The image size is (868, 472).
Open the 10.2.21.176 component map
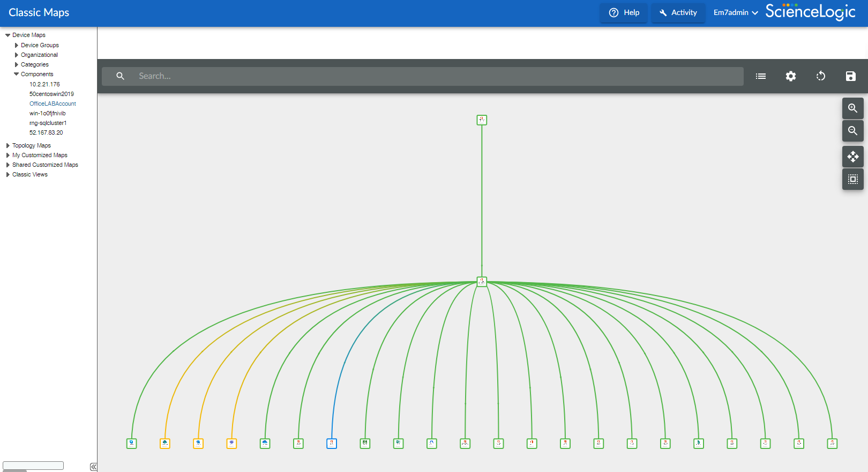coord(44,84)
